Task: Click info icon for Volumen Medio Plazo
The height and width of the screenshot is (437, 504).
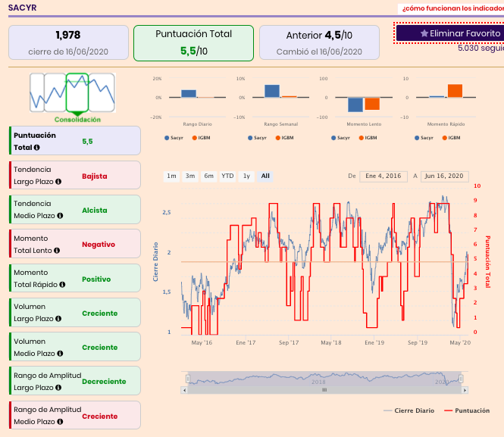Action: 60,353
